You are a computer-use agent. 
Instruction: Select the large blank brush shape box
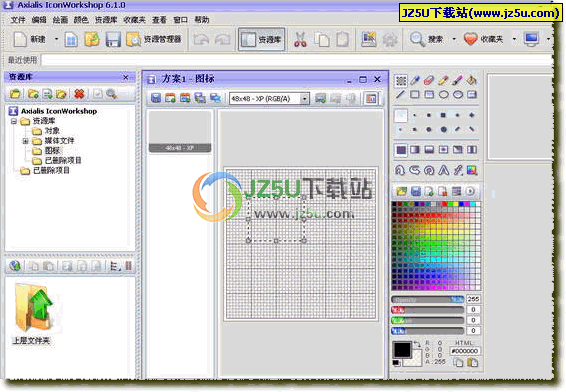coord(401,116)
